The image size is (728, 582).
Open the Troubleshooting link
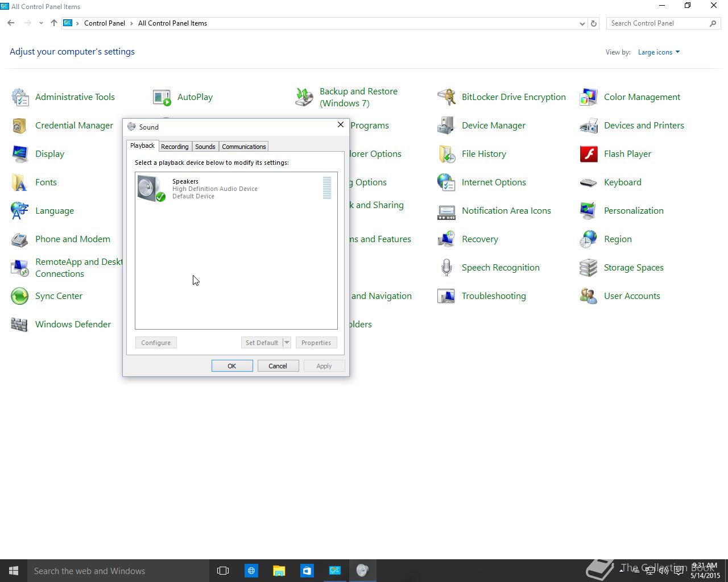494,296
